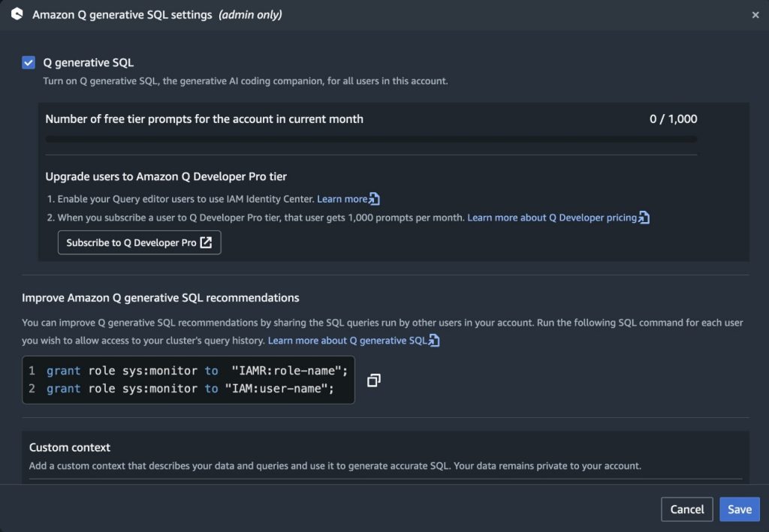
Task: Click the SQL line with "IAM:user-name"
Action: 190,389
